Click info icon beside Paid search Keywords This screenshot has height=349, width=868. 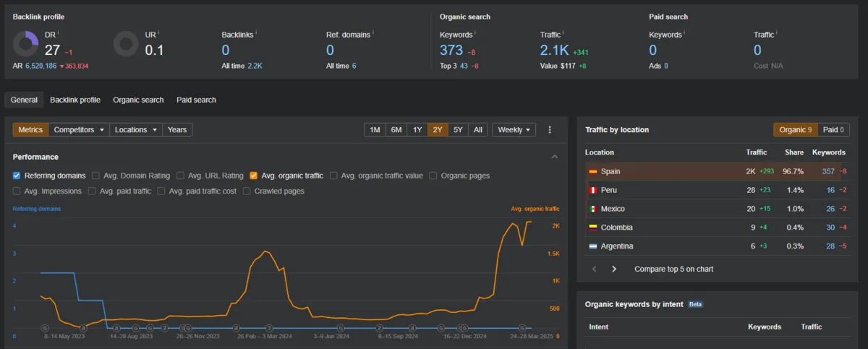(x=684, y=33)
